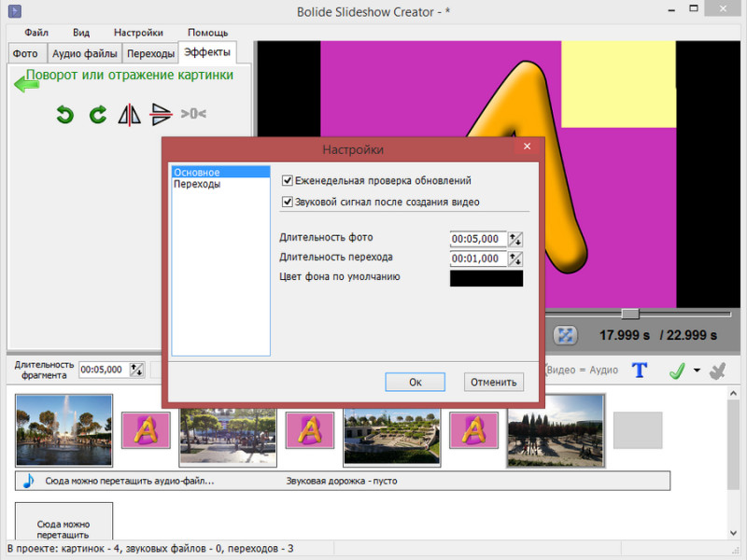Select Переходы in settings list
The image size is (747, 560).
pyautogui.click(x=220, y=184)
